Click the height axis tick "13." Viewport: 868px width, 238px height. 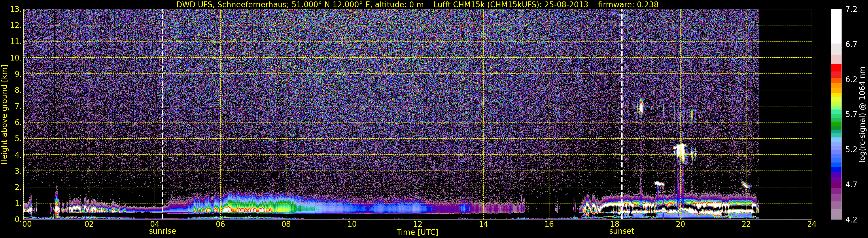pyautogui.click(x=16, y=10)
